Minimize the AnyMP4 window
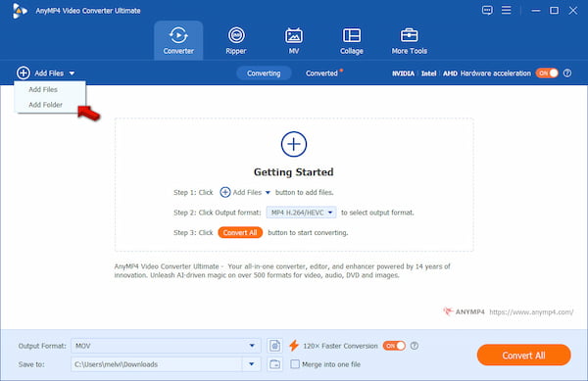This screenshot has height=381, width=588. (x=536, y=11)
